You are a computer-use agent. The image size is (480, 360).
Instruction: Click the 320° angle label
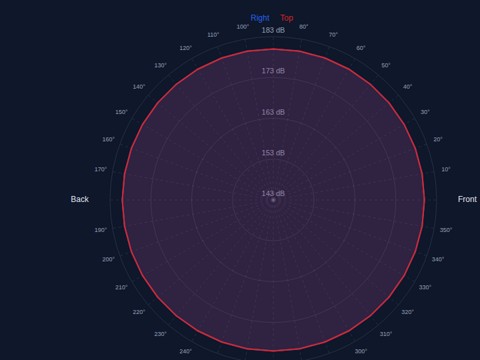[x=407, y=312]
